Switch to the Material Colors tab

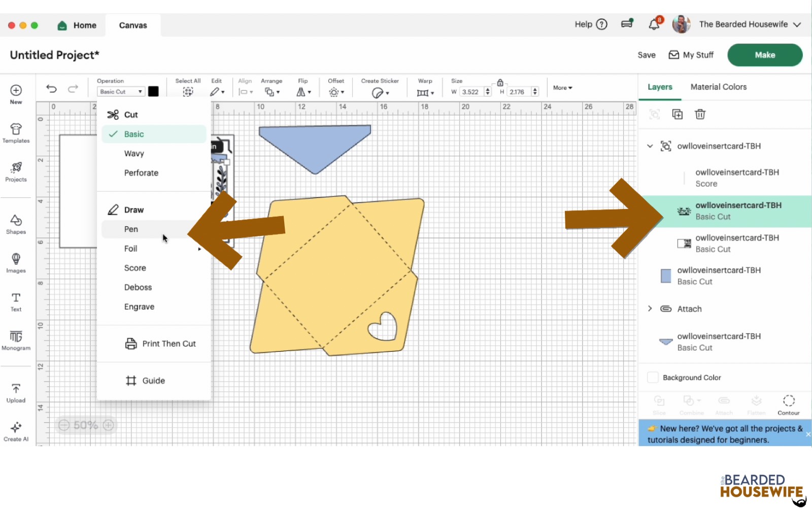tap(718, 87)
